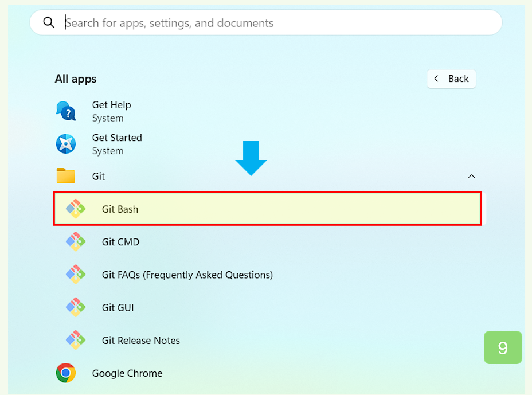Click the search magnifier icon
532x395 pixels.
(x=49, y=22)
